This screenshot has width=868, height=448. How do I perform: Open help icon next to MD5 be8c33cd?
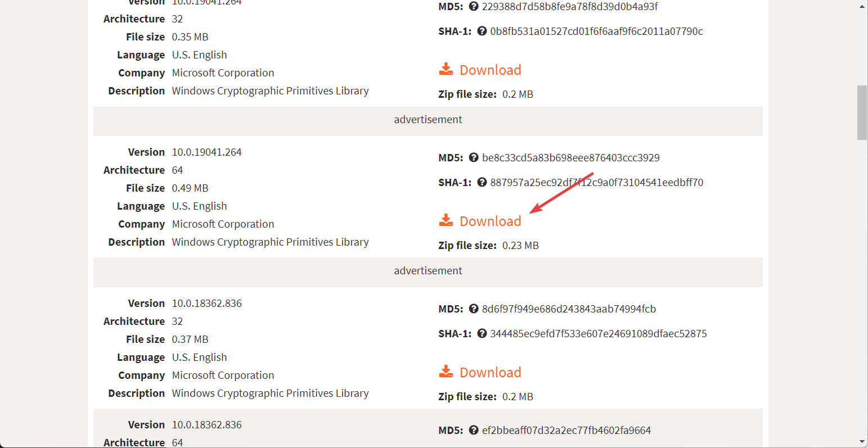coord(474,158)
